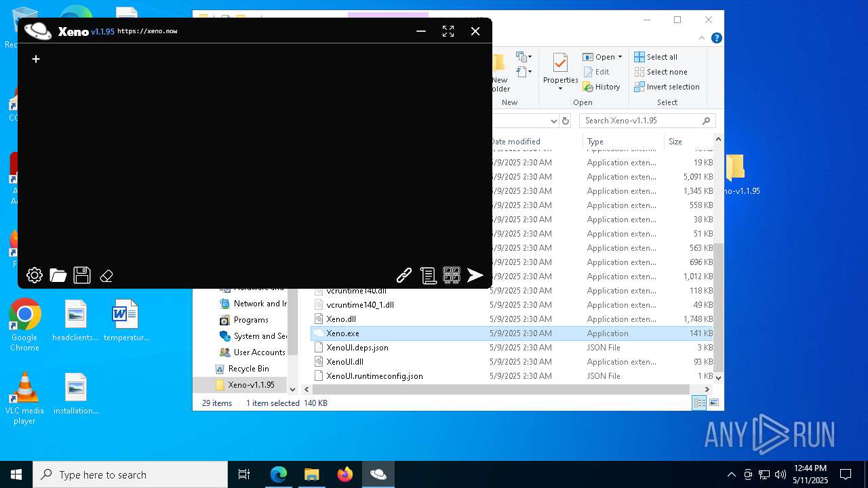The height and width of the screenshot is (488, 868).
Task: Refresh the Explorer folder view
Action: pos(566,121)
